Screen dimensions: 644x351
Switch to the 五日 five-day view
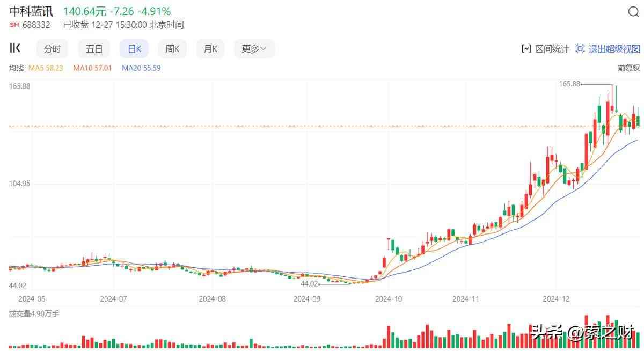pyautogui.click(x=94, y=49)
